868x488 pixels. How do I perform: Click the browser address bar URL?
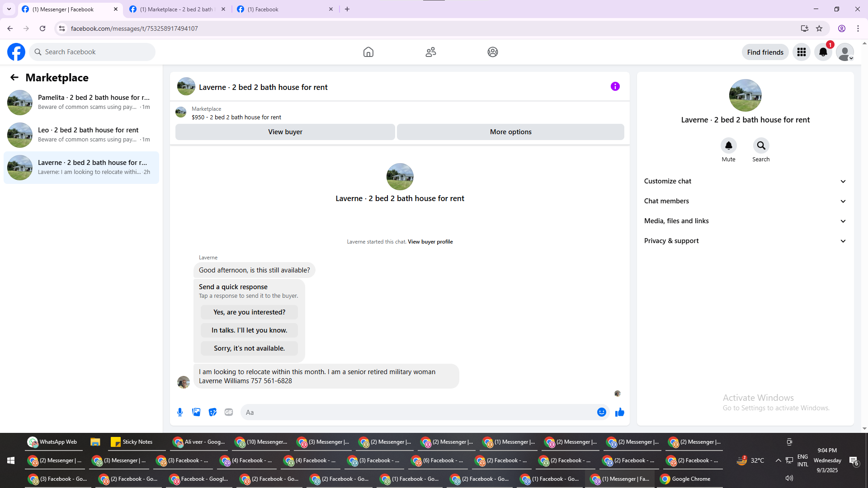134,28
